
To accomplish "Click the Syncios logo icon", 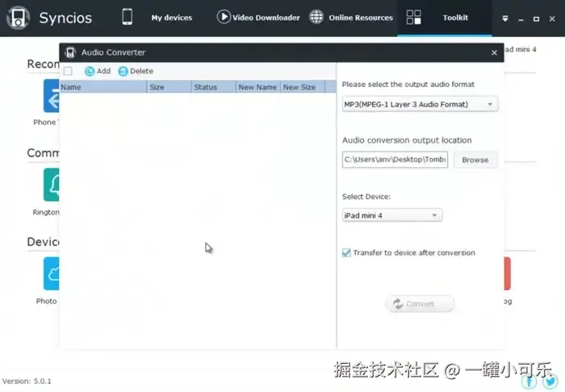I will [18, 18].
